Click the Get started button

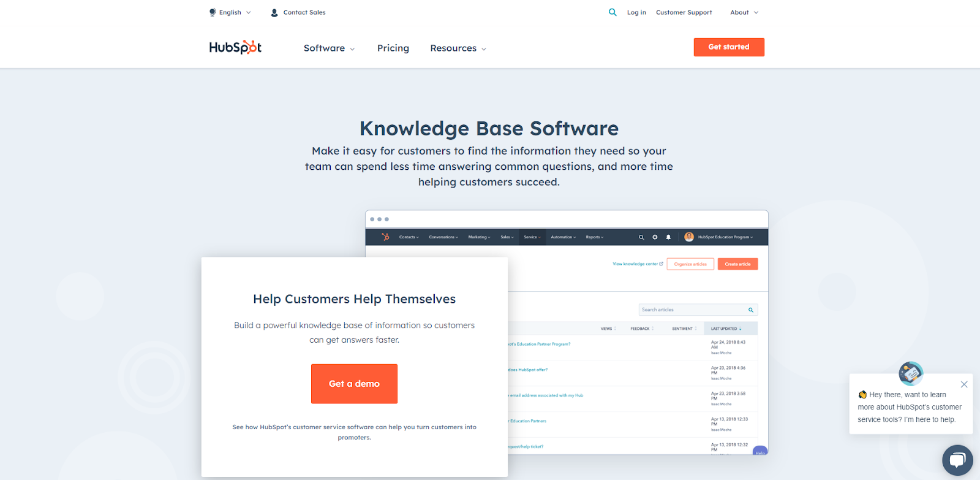(729, 47)
